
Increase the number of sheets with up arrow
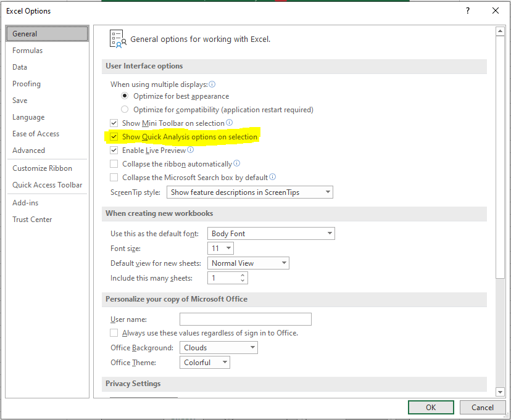pos(243,276)
